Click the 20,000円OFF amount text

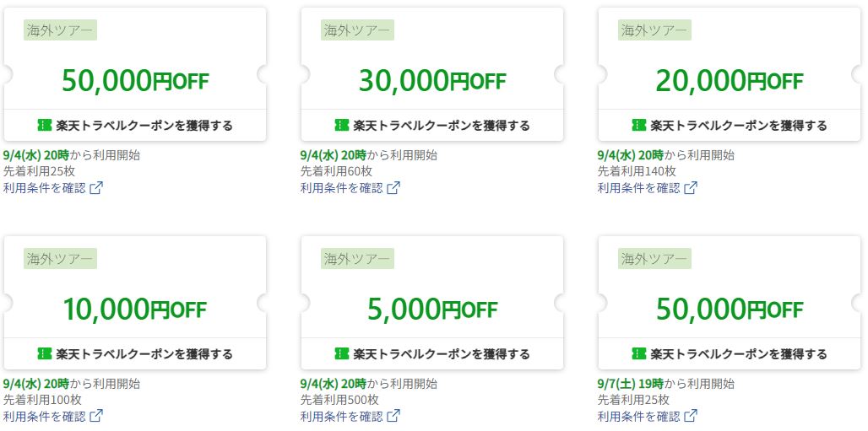point(729,81)
